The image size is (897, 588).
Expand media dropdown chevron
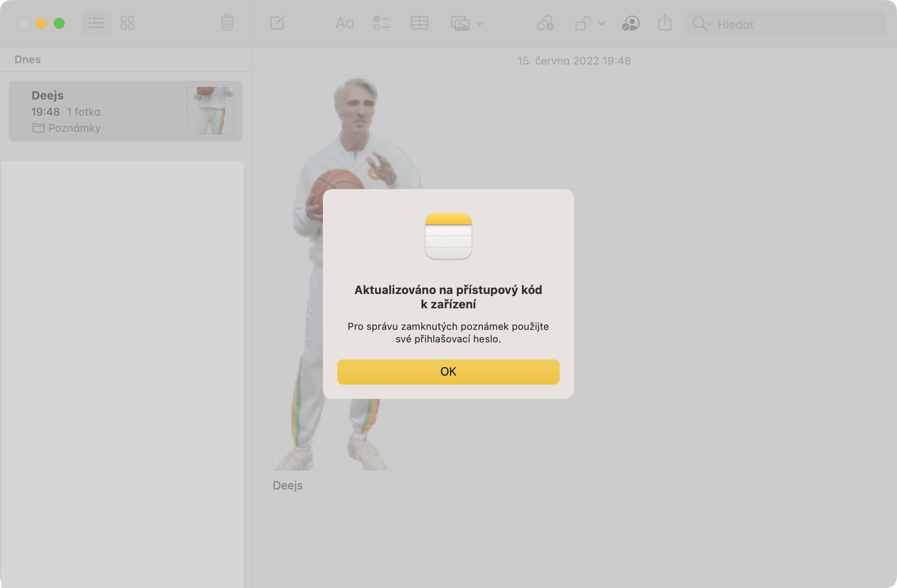point(480,23)
